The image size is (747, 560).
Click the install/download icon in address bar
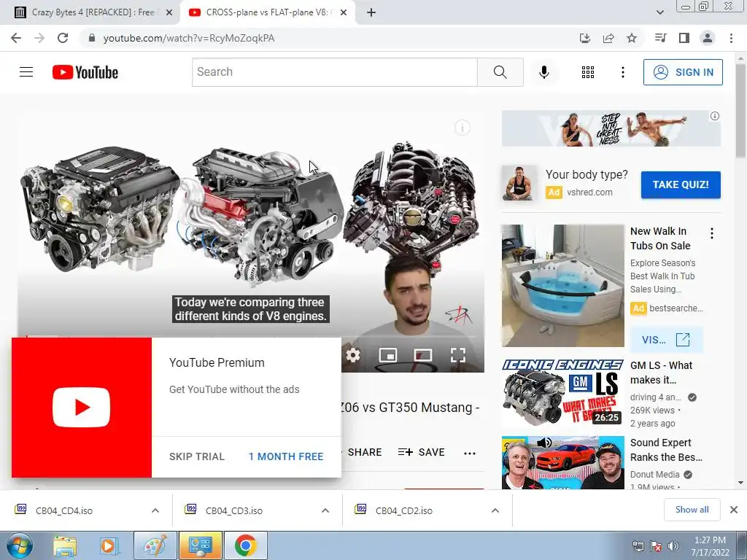pyautogui.click(x=585, y=38)
